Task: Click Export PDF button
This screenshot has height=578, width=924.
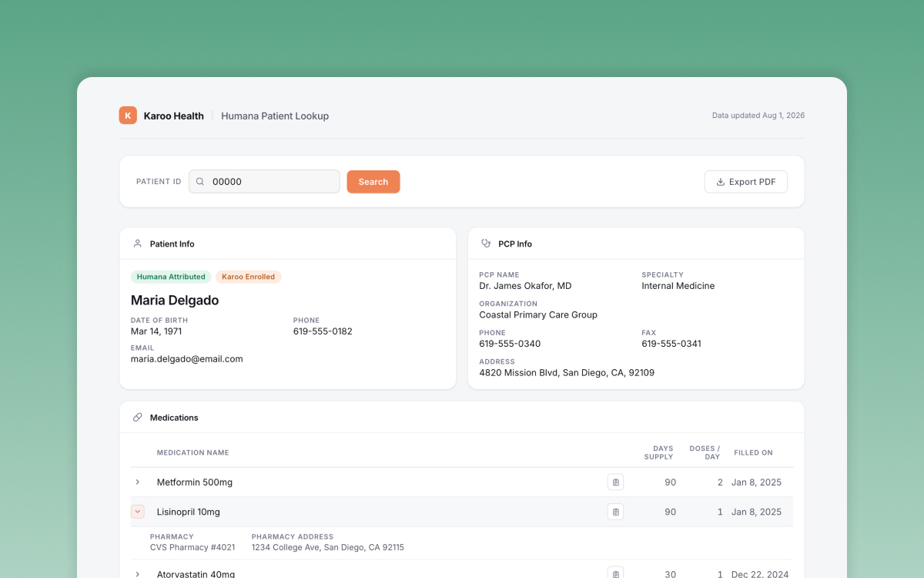Action: pyautogui.click(x=746, y=182)
